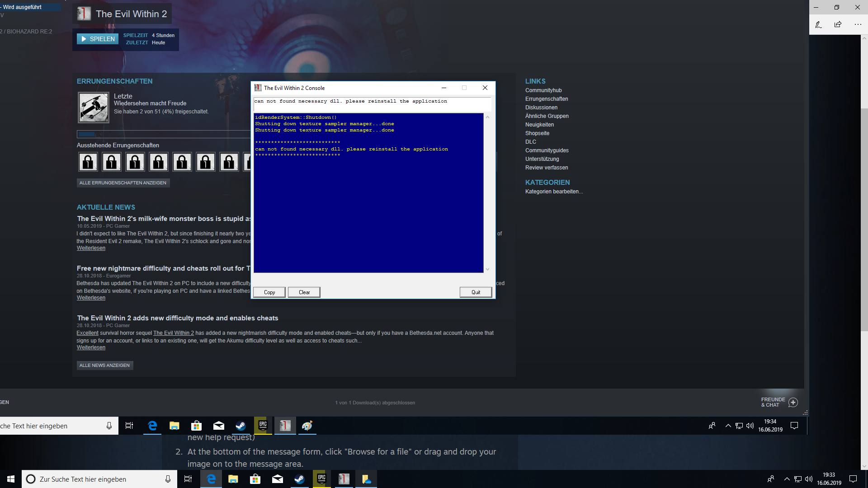Screen dimensions: 868x488
Task: Click the SPIELEN play button
Action: [98, 39]
